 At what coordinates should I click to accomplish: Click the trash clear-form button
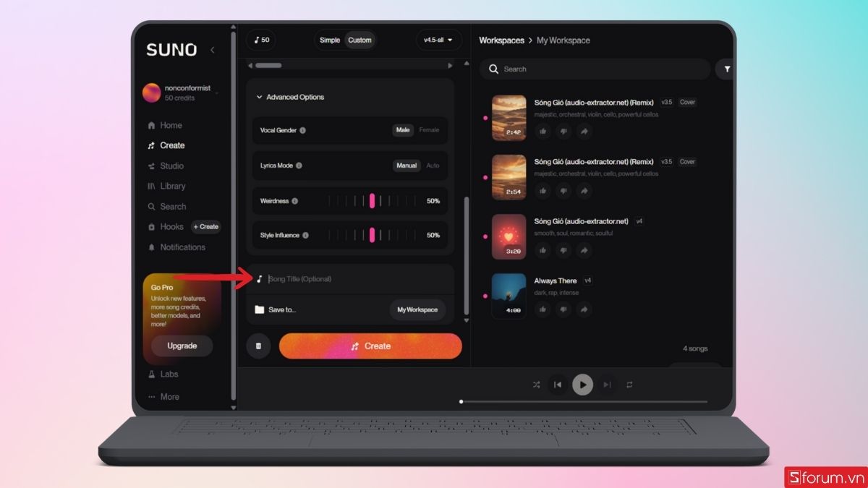(258, 346)
